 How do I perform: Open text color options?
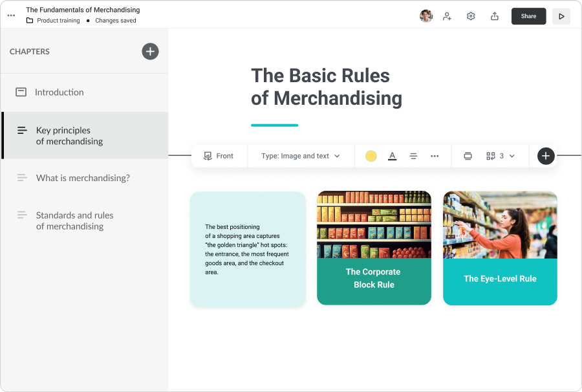click(392, 155)
